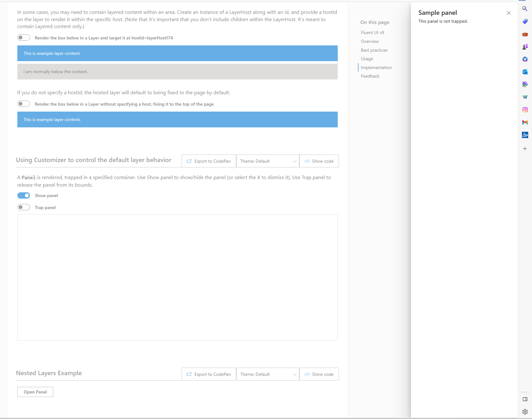Open Search in the Edge sidebar
The height and width of the screenshot is (419, 532).
525,9
